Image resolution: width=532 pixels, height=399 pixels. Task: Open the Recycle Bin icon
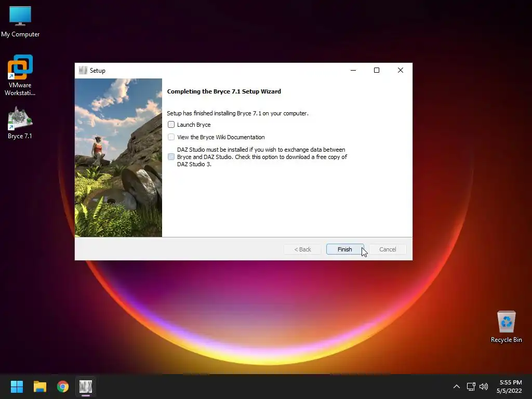pos(506,327)
